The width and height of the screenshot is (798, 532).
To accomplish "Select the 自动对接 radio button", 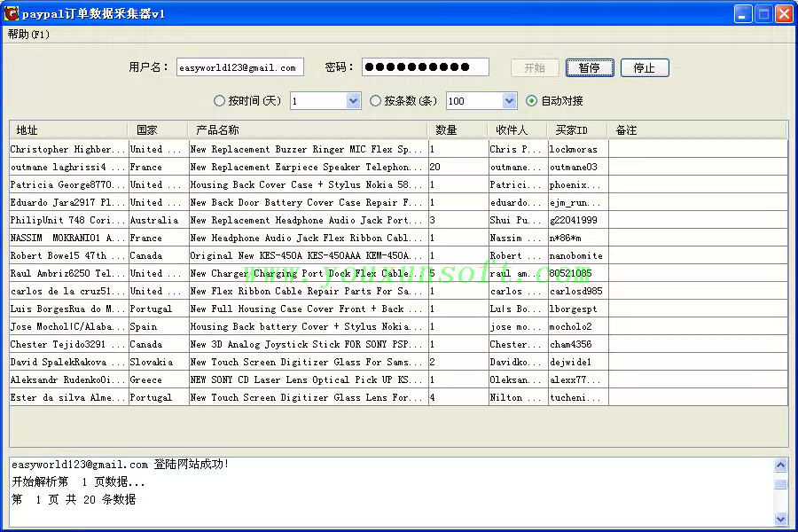I will point(531,101).
